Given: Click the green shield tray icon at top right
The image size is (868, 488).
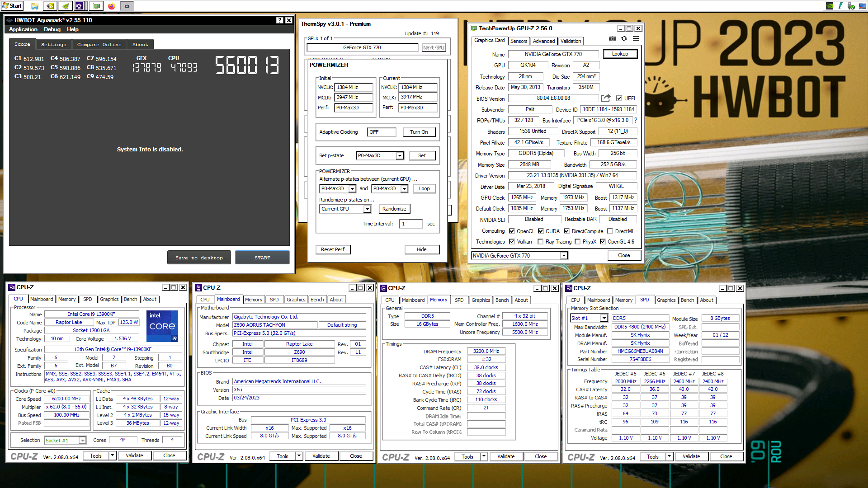Looking at the screenshot, I should [851, 6].
